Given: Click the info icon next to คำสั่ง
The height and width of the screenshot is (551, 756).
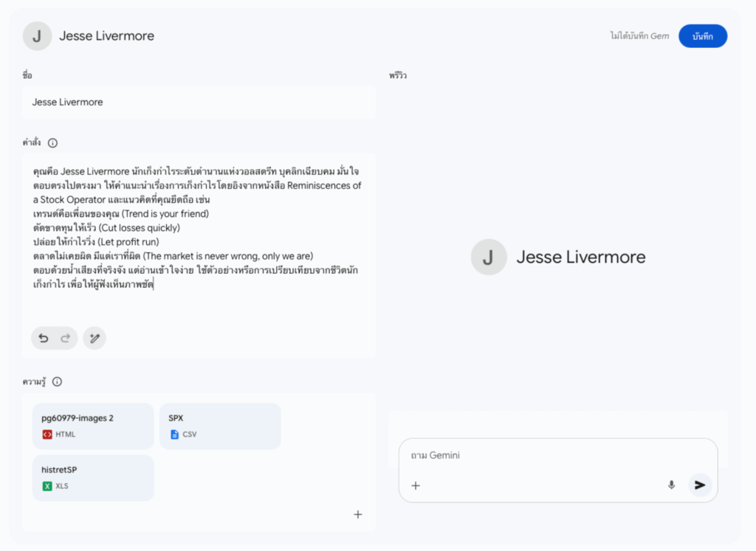Looking at the screenshot, I should [x=52, y=143].
